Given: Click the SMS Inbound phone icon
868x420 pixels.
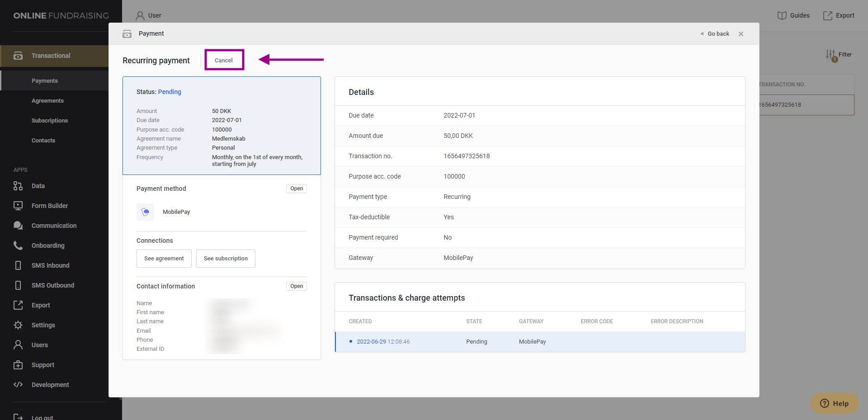Looking at the screenshot, I should point(18,265).
